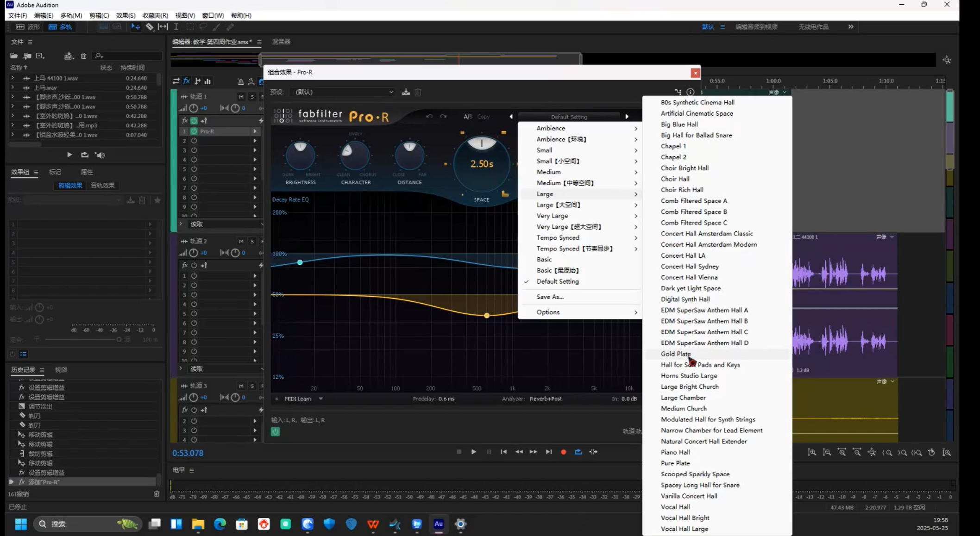Click Save As... in the preset menu

click(550, 297)
